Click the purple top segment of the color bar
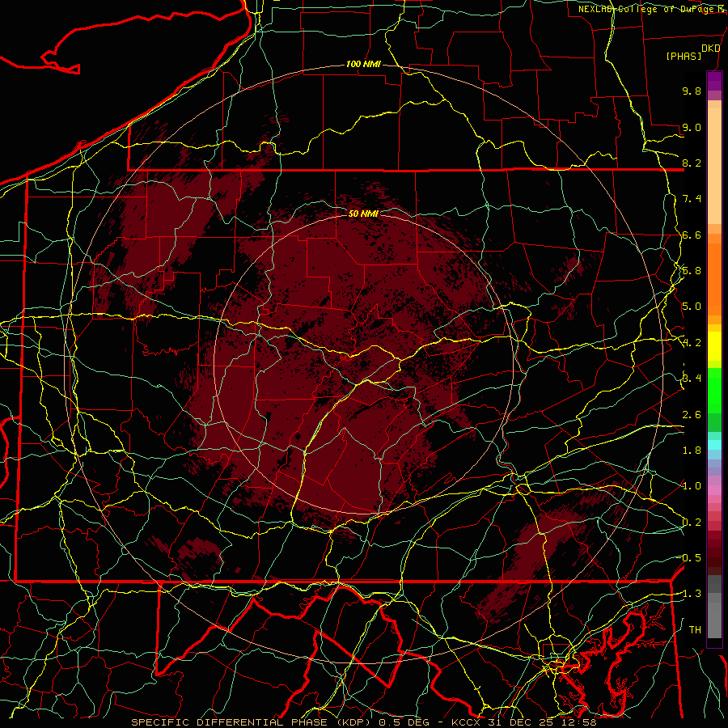 pyautogui.click(x=714, y=81)
